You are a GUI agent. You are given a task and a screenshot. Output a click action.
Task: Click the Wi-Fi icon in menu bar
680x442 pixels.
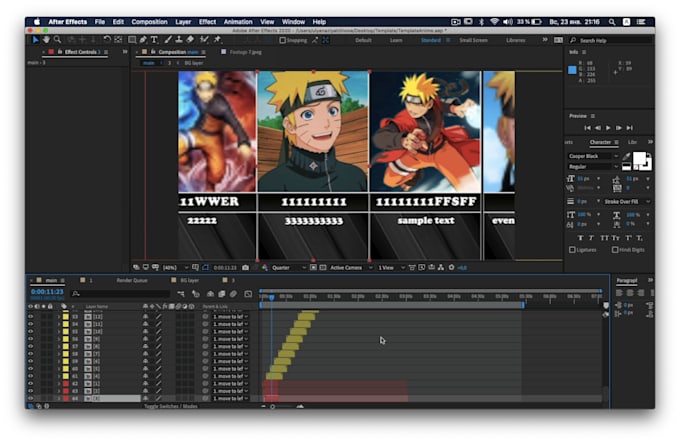tap(494, 22)
